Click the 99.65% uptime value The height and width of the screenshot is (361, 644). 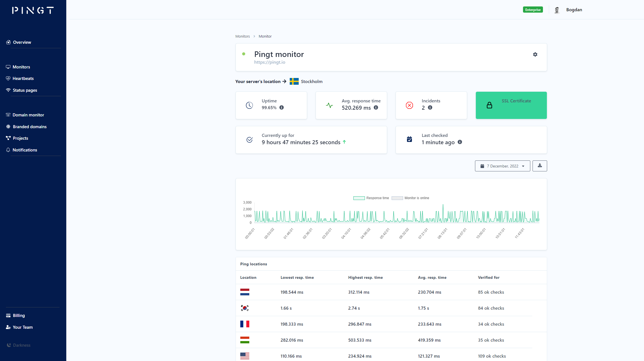[269, 107]
